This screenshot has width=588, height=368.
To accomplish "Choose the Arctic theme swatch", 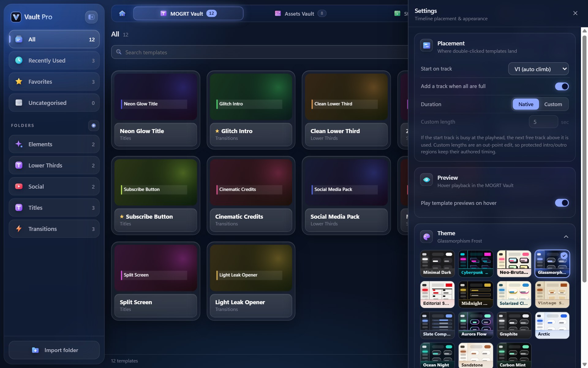I will pyautogui.click(x=552, y=325).
